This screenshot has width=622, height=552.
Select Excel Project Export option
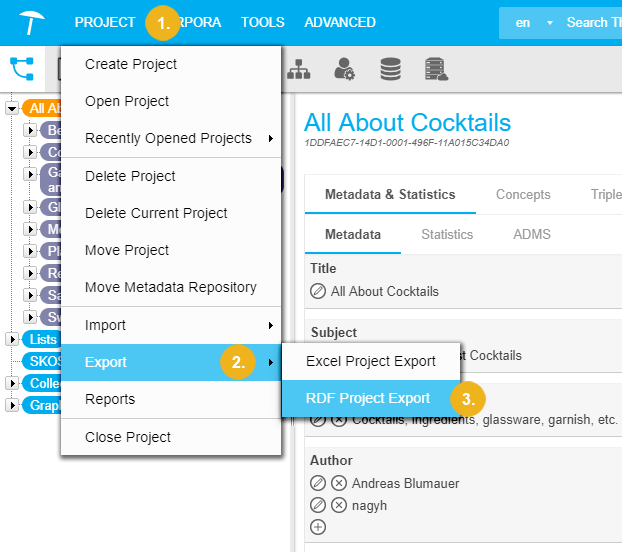tap(370, 361)
